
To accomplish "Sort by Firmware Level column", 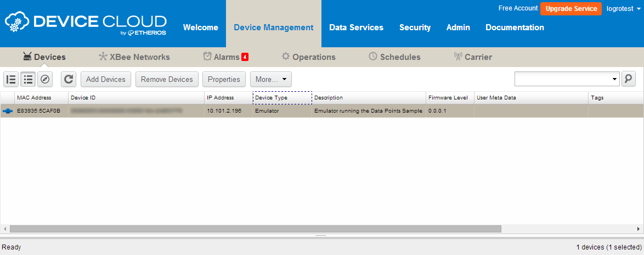I will (x=450, y=98).
